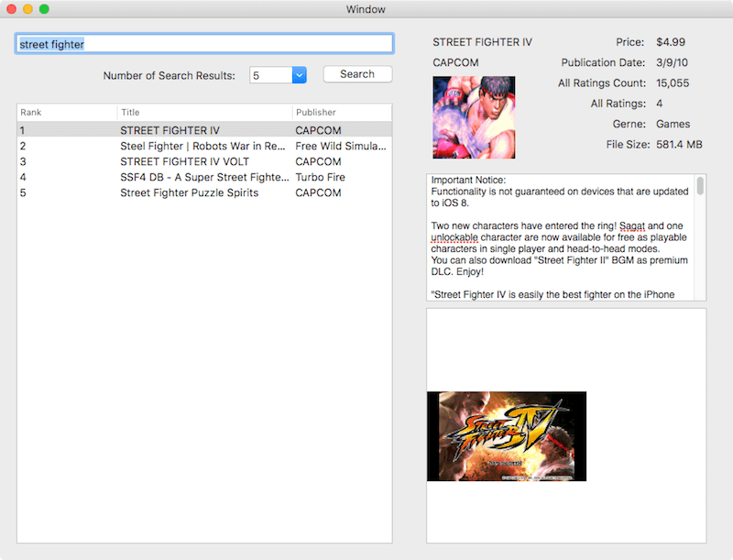Click the rank 5 cell
This screenshot has width=733, height=560.
coord(23,192)
